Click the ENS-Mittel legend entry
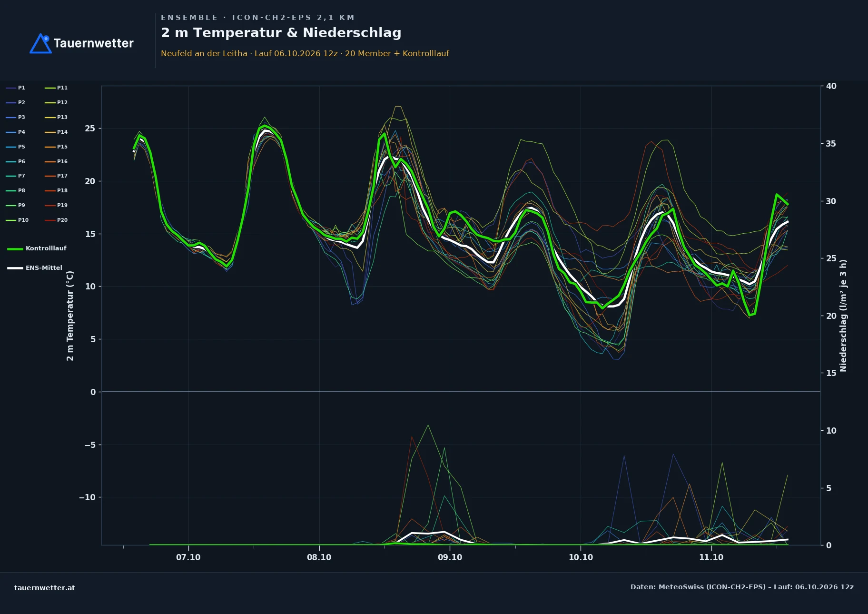The width and height of the screenshot is (868, 614). pyautogui.click(x=35, y=268)
